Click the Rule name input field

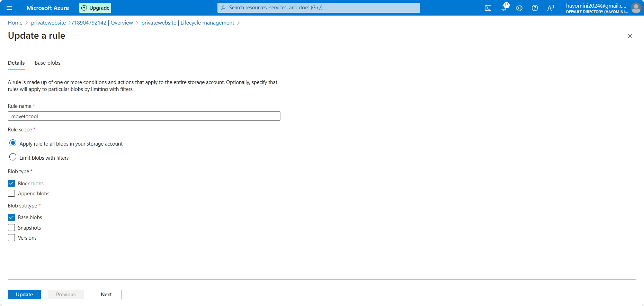[144, 116]
